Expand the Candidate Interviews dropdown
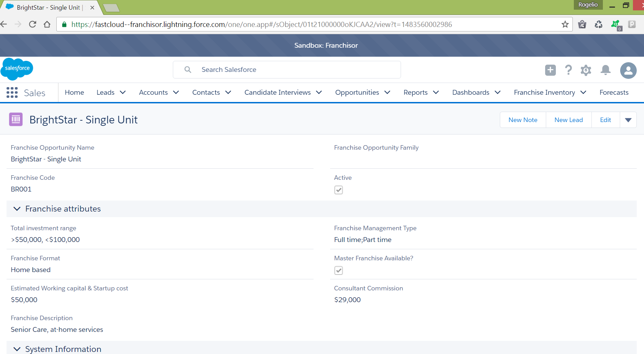This screenshot has width=644, height=354. [319, 92]
